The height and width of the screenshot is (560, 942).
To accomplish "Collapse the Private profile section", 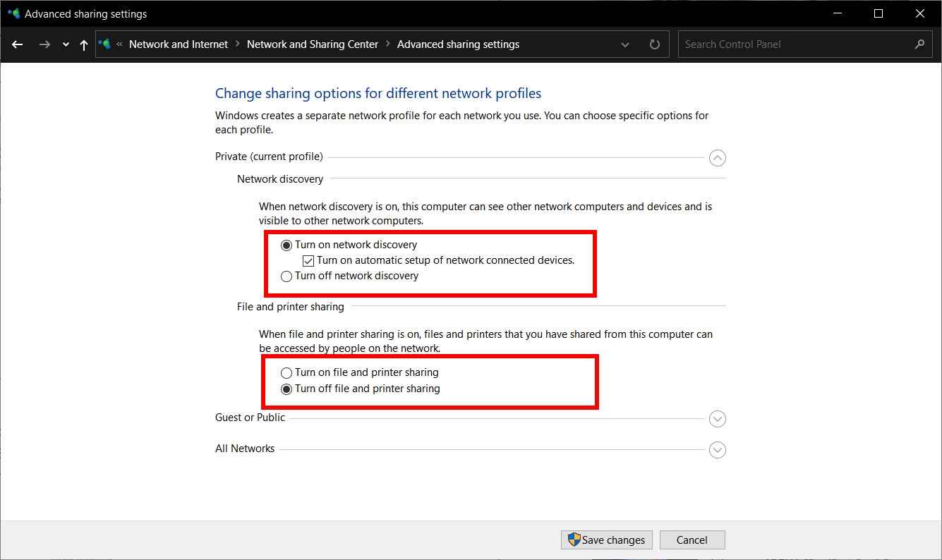I will (x=717, y=157).
